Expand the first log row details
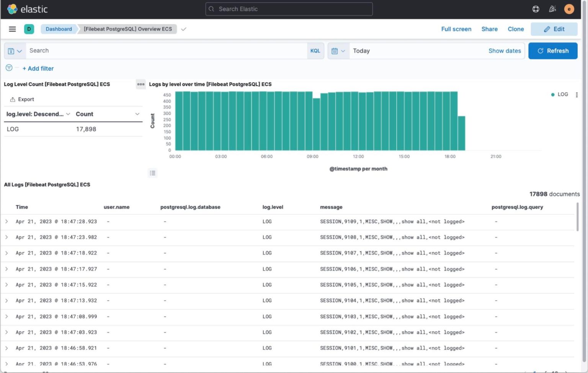This screenshot has width=588, height=373. [7, 221]
